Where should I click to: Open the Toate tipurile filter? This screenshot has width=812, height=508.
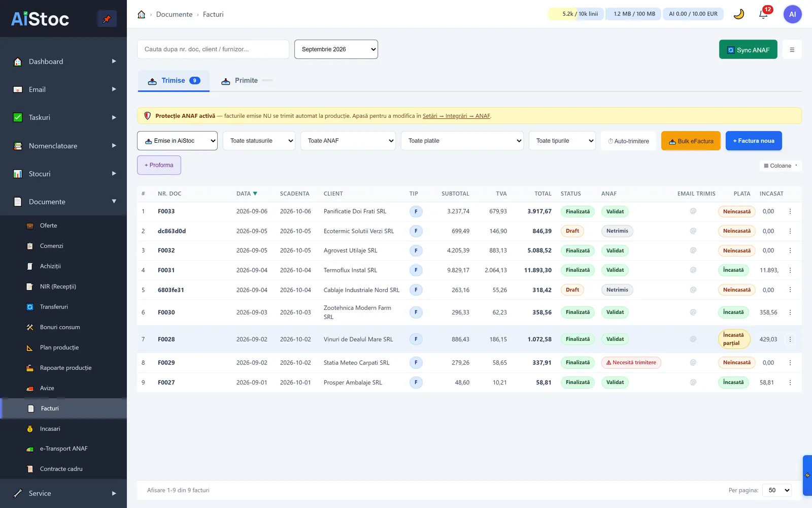[562, 141]
